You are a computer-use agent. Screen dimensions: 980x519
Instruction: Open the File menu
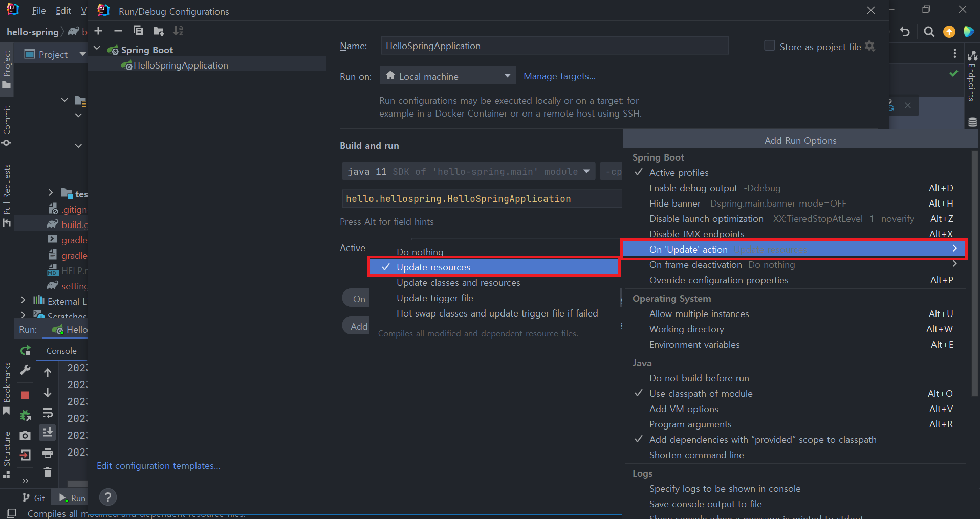38,10
